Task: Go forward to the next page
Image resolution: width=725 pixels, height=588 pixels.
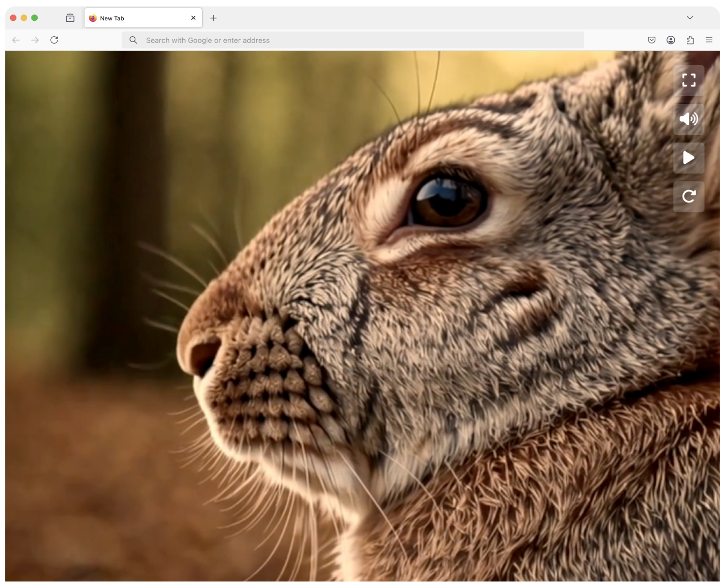Action: coord(35,40)
